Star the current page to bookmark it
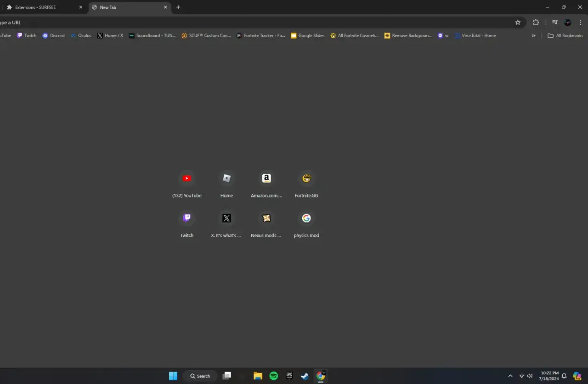 pyautogui.click(x=518, y=22)
